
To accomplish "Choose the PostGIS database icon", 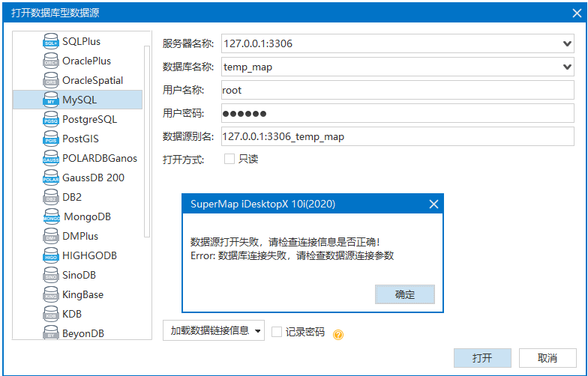I will [51, 139].
